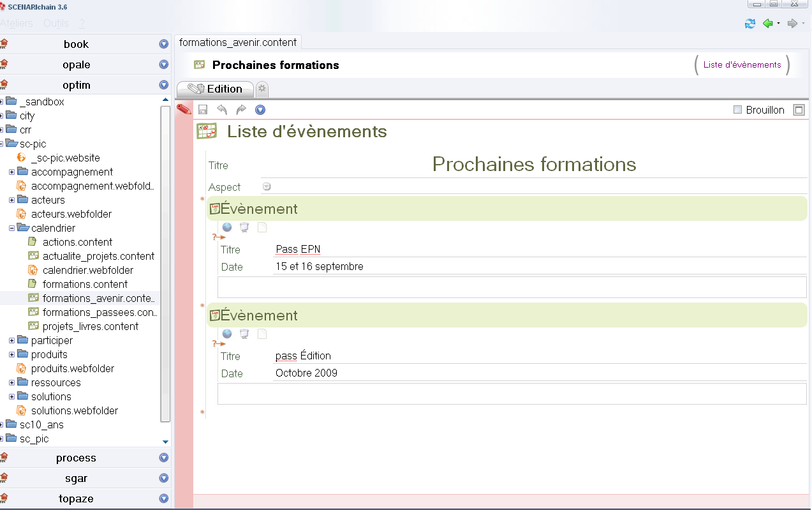Click asterisk insert point above second Évènement
Viewport: 812px width, 510px height.
point(202,306)
